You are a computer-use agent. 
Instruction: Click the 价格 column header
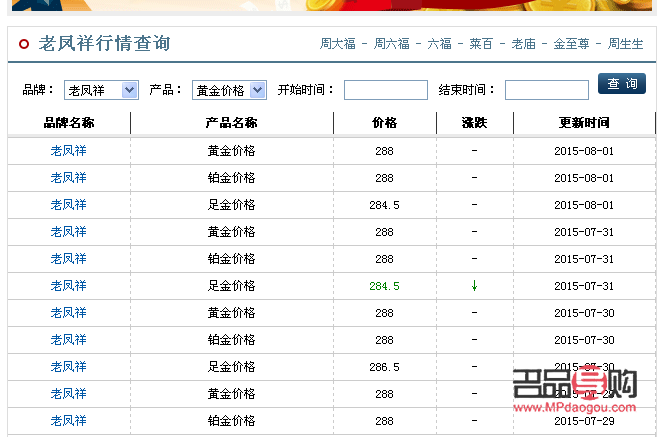tap(385, 123)
